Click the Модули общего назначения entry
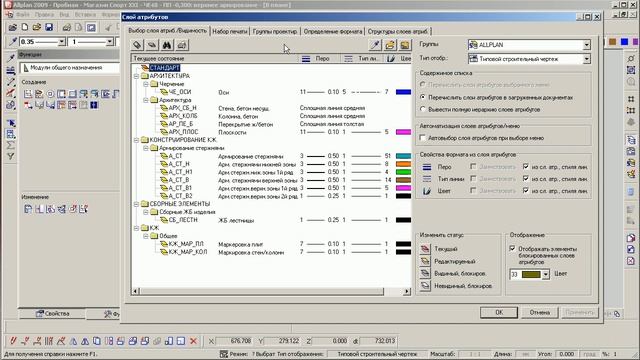The width and height of the screenshot is (640, 360). pyautogui.click(x=70, y=68)
